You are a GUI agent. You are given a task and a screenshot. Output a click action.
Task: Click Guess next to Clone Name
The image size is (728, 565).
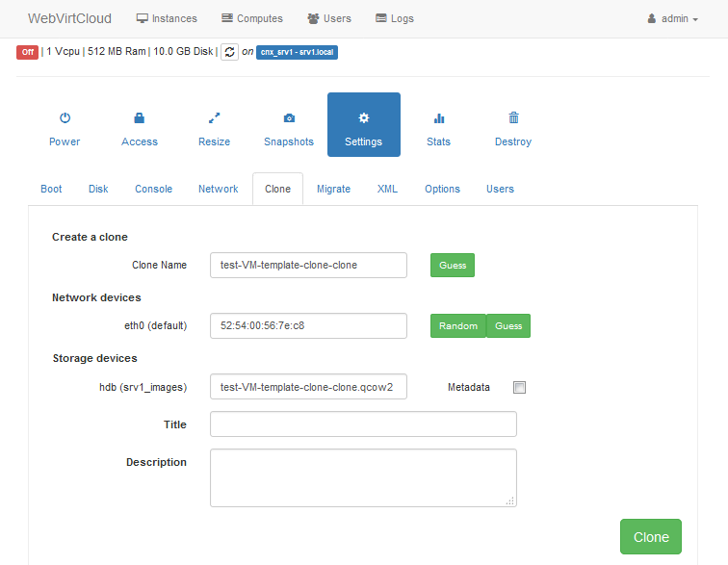(453, 266)
